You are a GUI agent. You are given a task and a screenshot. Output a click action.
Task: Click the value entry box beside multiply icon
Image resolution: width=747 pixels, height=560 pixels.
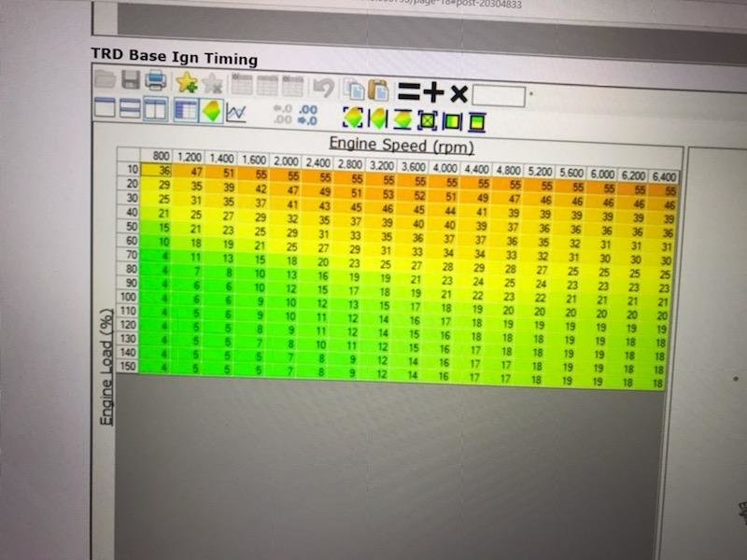[499, 96]
